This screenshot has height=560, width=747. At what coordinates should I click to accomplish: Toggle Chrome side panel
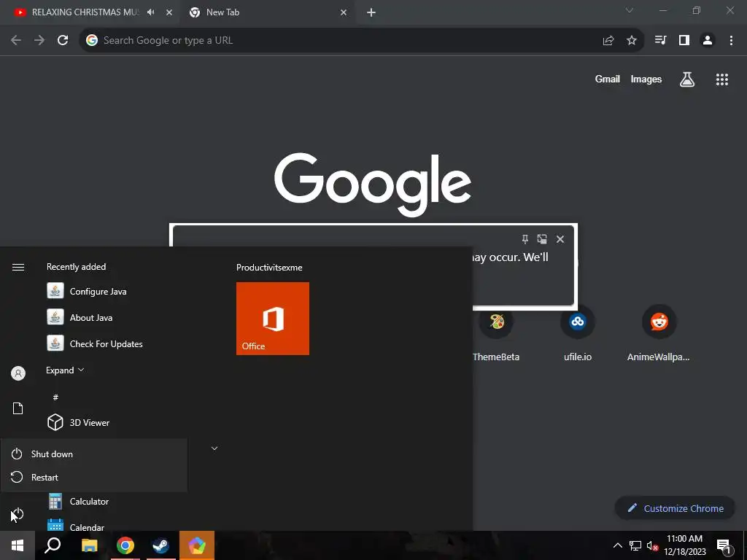684,41
